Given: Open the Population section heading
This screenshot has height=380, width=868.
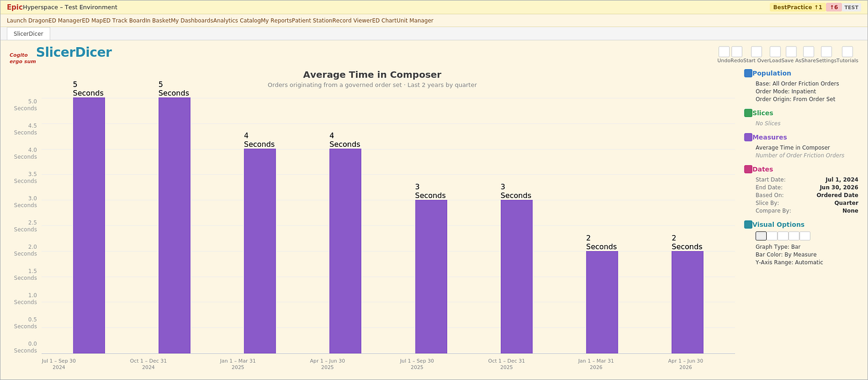Looking at the screenshot, I should coord(771,73).
